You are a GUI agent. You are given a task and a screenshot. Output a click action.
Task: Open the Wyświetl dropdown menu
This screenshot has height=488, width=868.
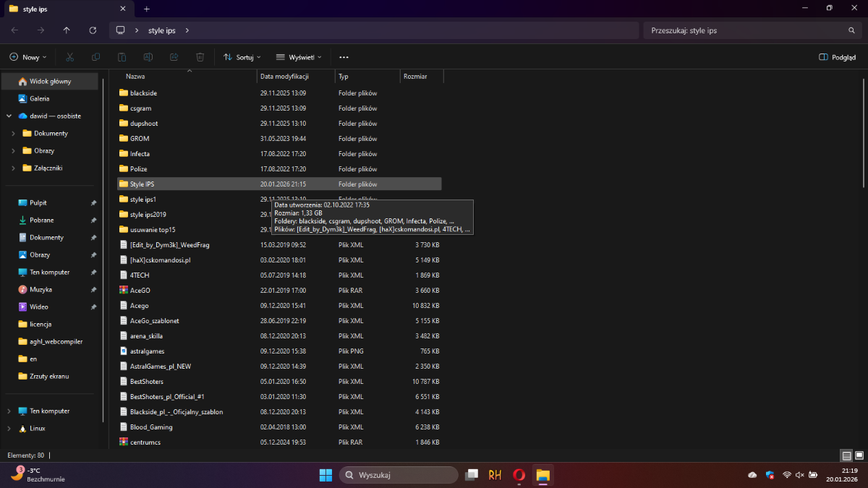pos(299,57)
